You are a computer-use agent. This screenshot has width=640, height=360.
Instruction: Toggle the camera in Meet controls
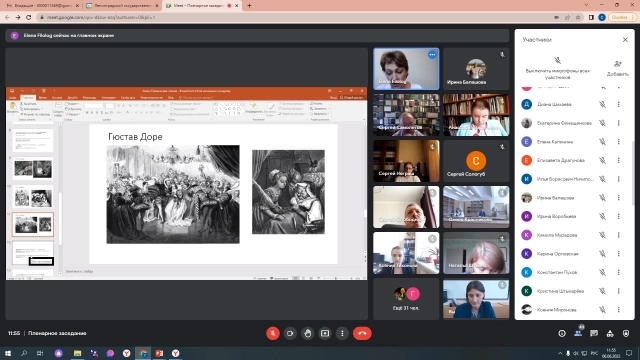coord(290,333)
